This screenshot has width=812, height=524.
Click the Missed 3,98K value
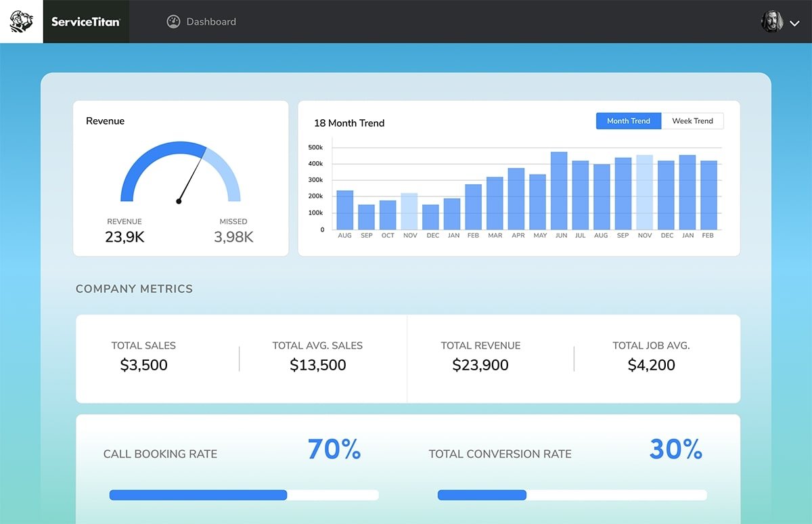tap(233, 237)
